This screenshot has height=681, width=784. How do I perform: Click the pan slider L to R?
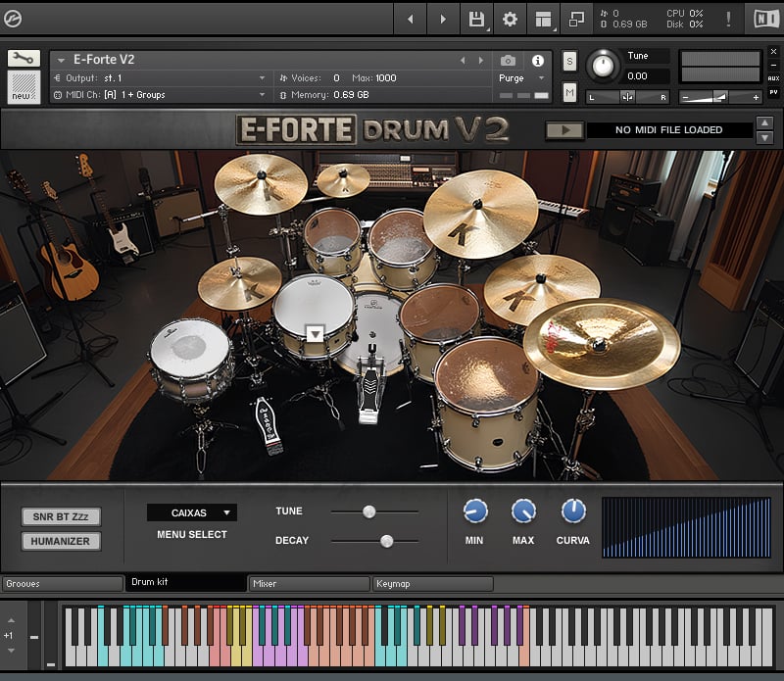point(627,97)
